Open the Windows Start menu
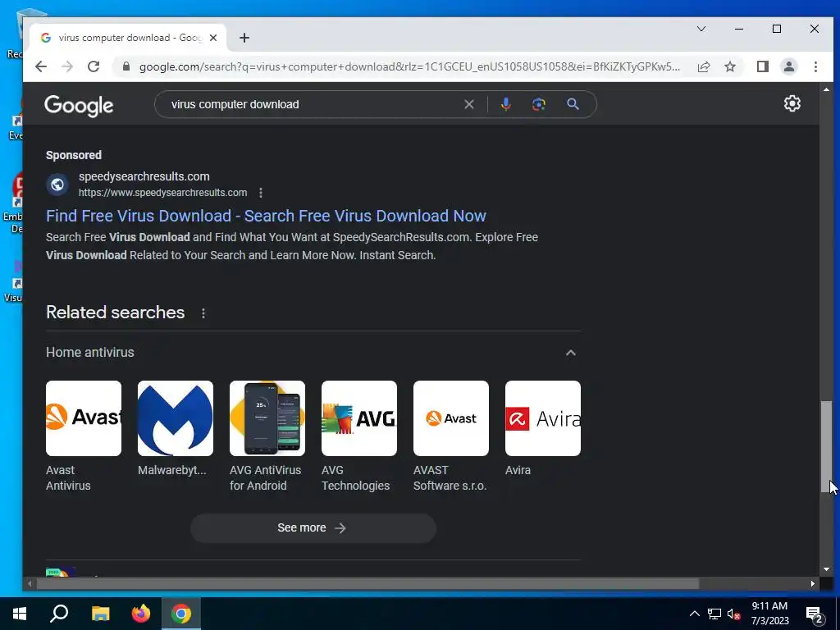This screenshot has width=840, height=630. [20, 614]
